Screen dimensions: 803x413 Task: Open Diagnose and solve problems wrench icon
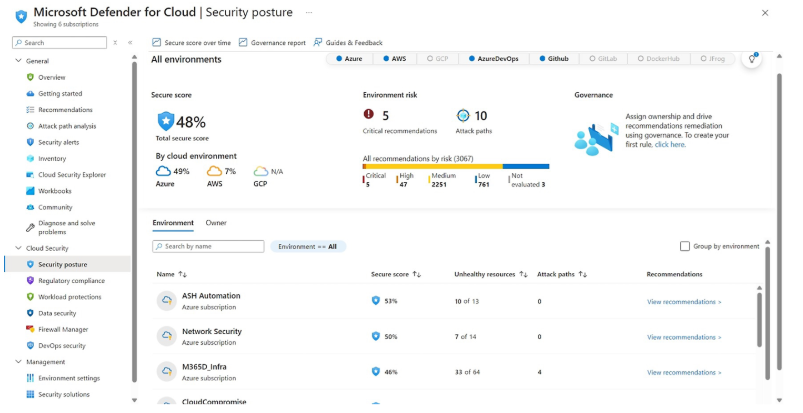[x=30, y=228]
